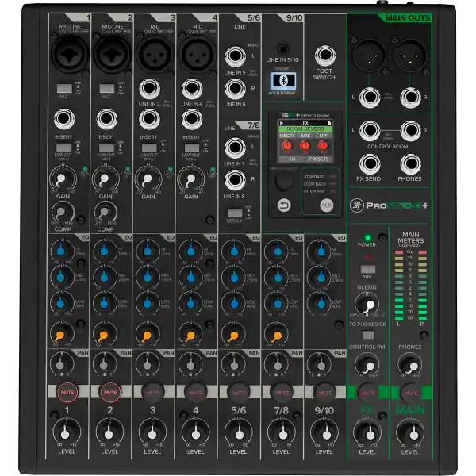Click the REC button in the effects engine
476x476 pixels.
pos(326,205)
